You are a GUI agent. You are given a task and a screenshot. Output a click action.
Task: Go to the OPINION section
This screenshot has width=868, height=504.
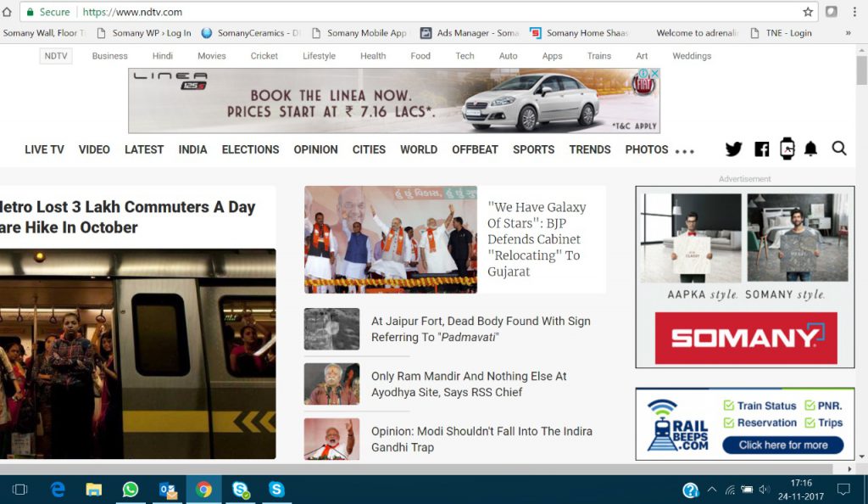315,149
